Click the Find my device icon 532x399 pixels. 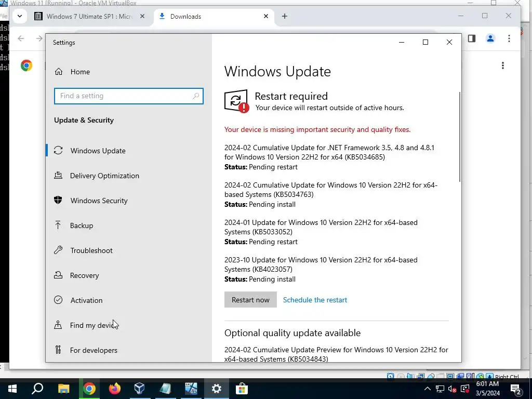(x=58, y=325)
